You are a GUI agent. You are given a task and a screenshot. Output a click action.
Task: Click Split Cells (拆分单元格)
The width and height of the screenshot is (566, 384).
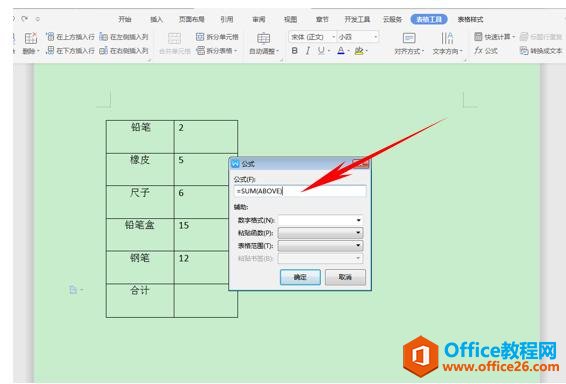point(217,37)
